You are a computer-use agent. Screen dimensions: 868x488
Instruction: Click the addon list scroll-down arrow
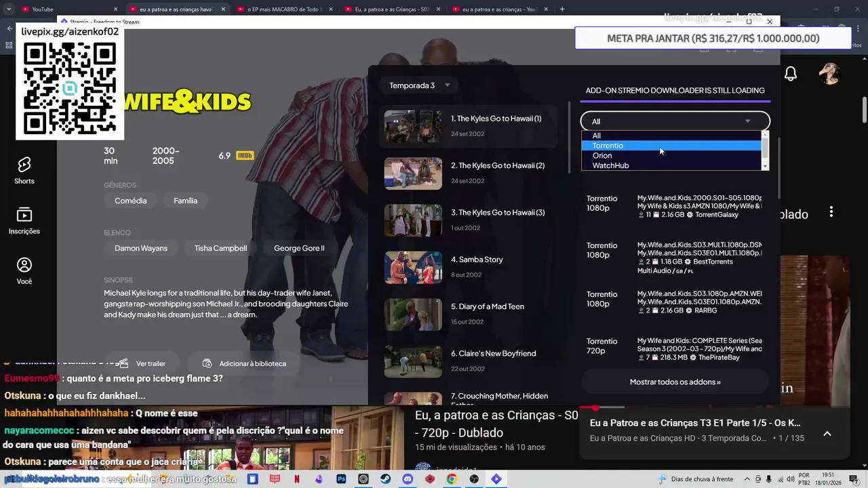pos(766,166)
